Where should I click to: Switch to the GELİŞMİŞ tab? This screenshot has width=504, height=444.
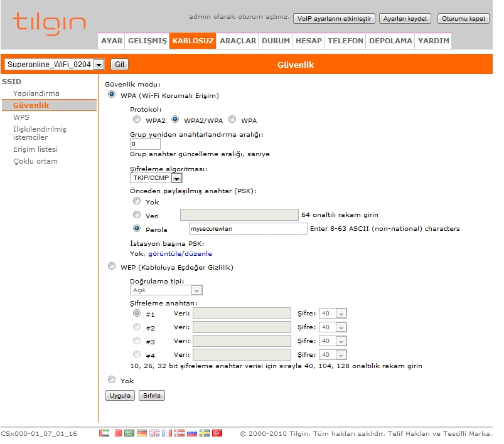[147, 41]
